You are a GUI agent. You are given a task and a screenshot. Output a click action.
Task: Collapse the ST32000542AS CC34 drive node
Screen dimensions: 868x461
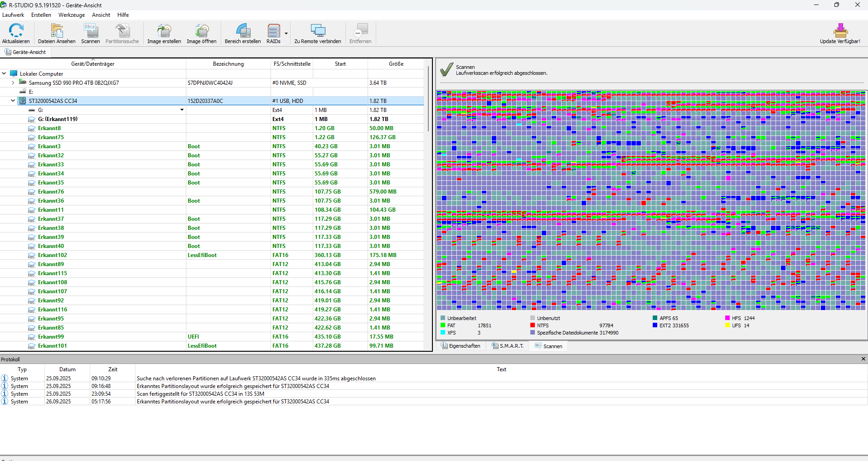coord(13,101)
